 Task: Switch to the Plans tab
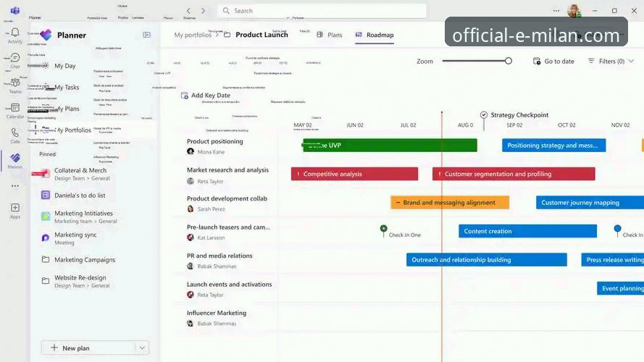coord(329,35)
